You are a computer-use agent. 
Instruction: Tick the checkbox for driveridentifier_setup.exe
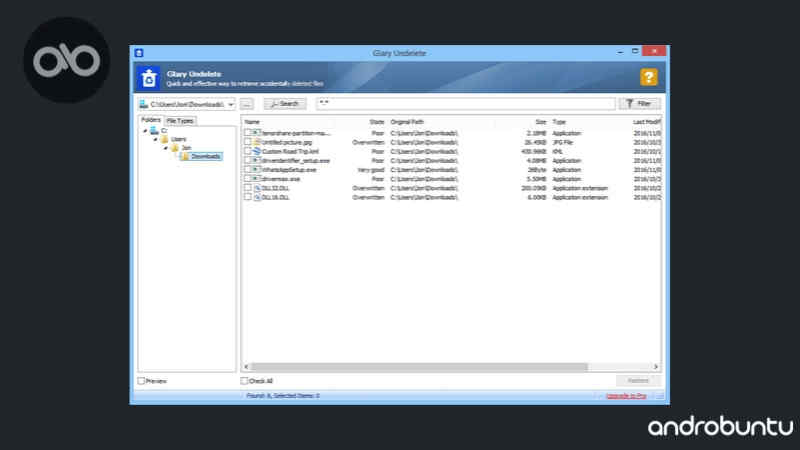[247, 160]
